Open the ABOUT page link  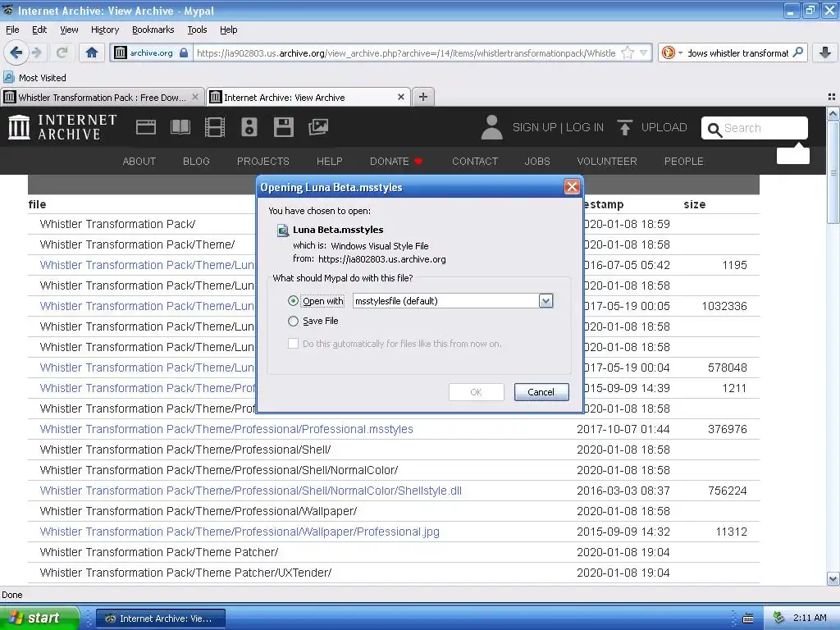(x=139, y=162)
